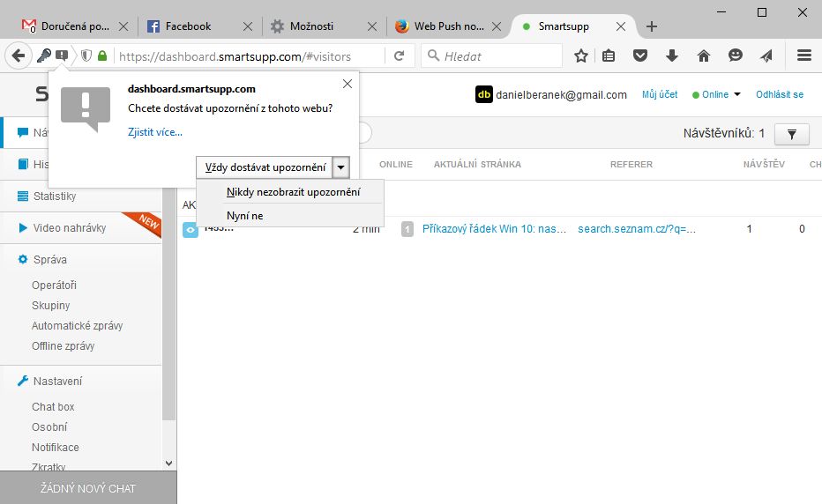
Task: Open Chat box settings
Action: tap(53, 407)
